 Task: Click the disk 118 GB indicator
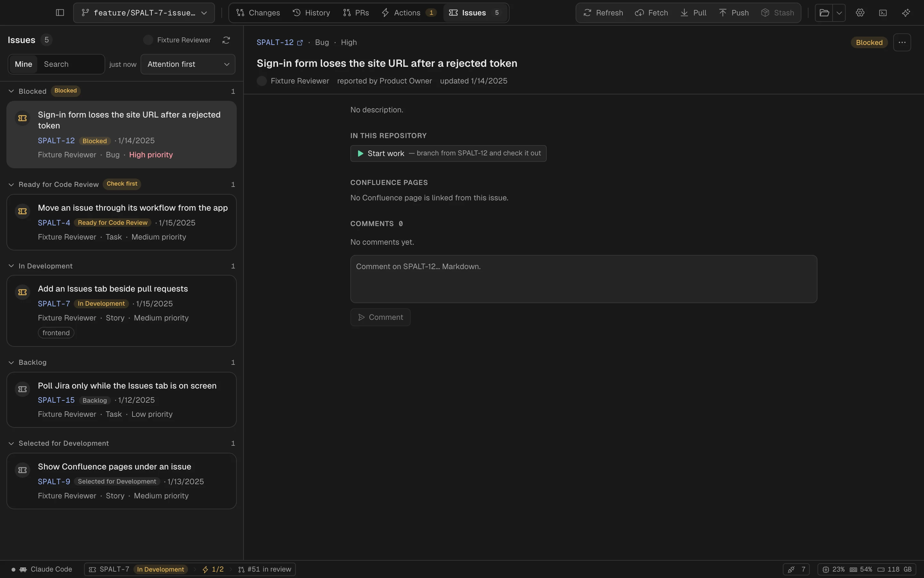tap(894, 569)
